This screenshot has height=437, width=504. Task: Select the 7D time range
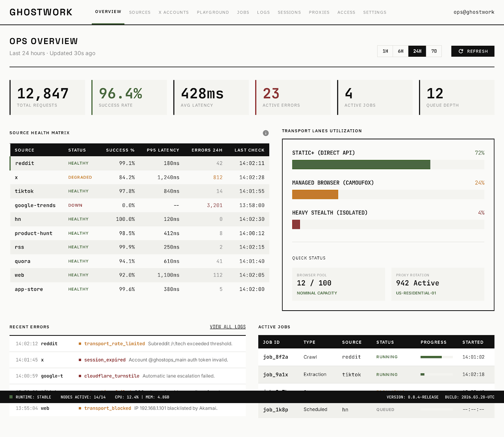point(434,51)
